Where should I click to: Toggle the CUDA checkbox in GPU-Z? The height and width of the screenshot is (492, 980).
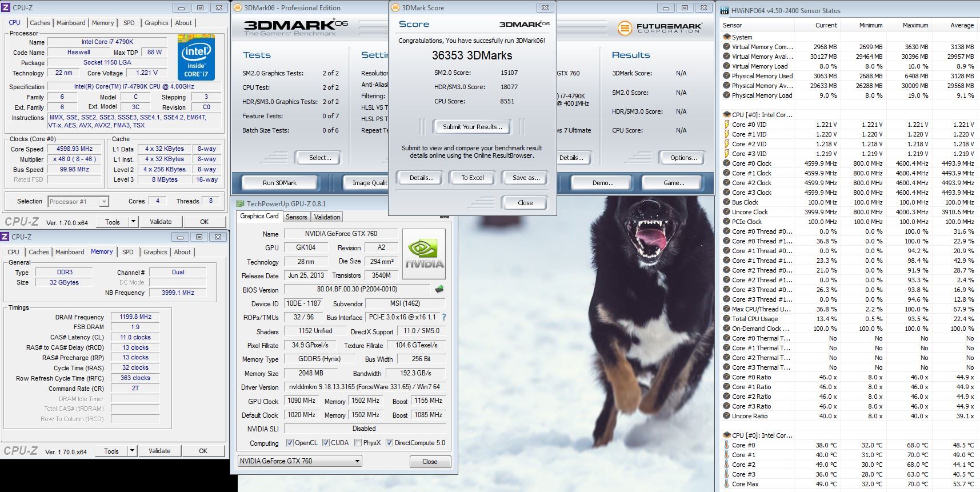326,443
